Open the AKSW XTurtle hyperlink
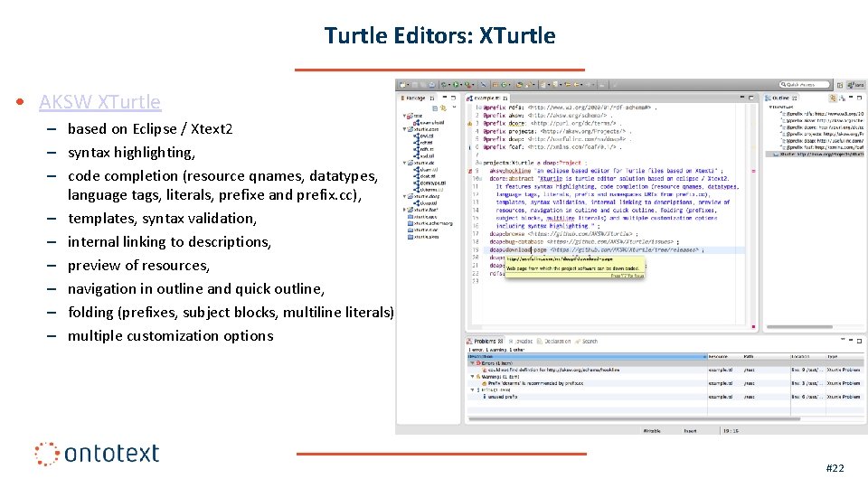Viewport: 868px width, 488px height. point(99,102)
